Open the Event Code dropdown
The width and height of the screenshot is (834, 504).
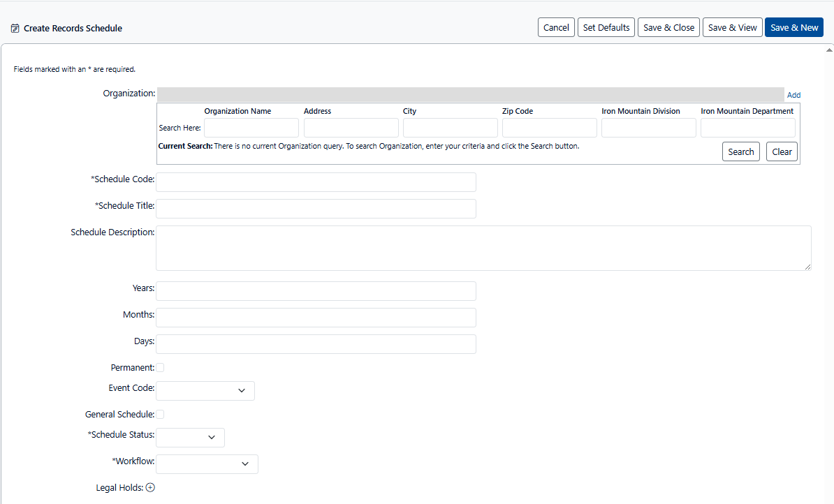[x=205, y=391]
